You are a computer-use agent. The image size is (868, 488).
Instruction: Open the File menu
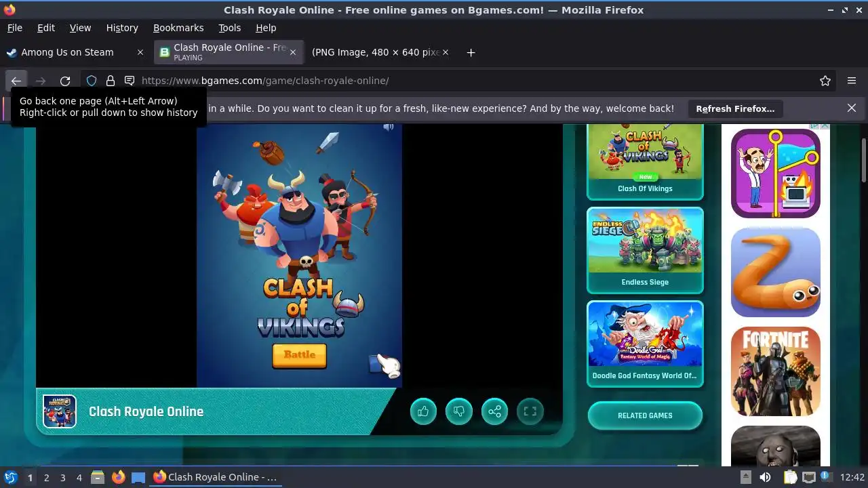[14, 28]
